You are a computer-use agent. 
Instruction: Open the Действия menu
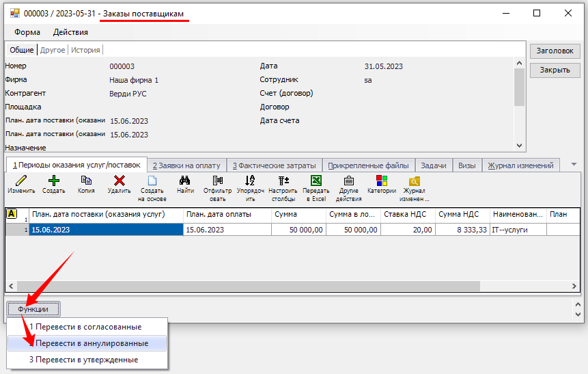tap(70, 32)
